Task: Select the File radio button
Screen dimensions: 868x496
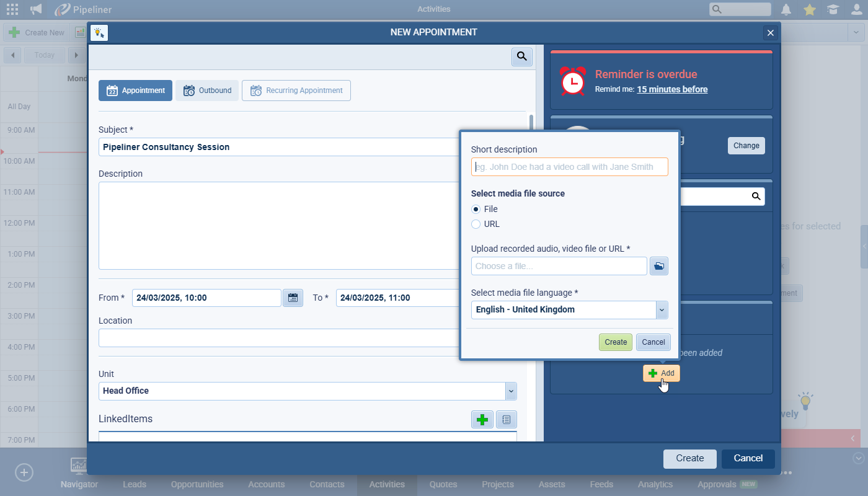Action: click(x=476, y=209)
